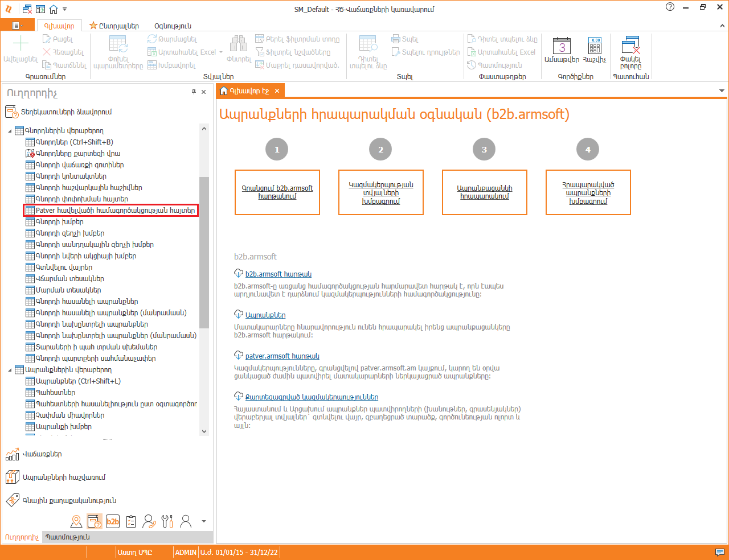Click the tree scrollbar down arrow
The image size is (729, 560).
point(204,431)
